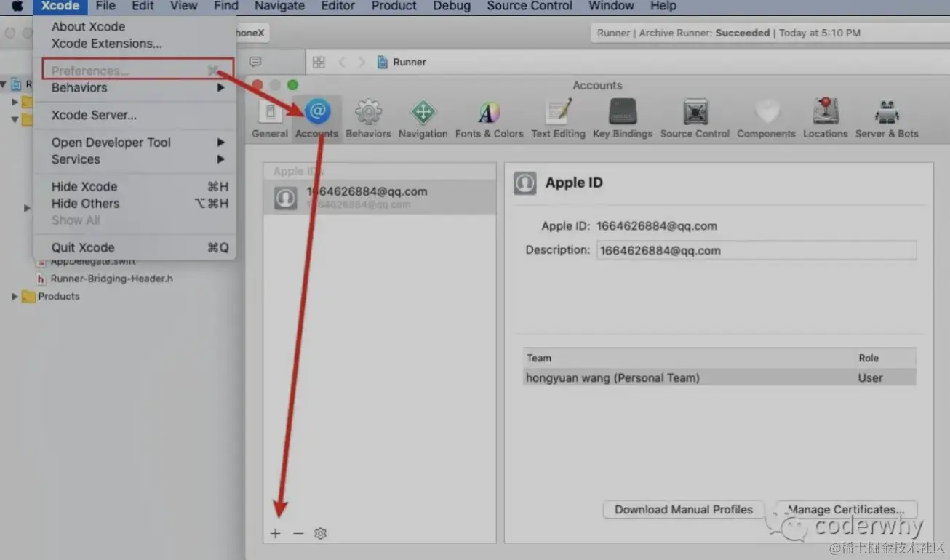Click the comment bubble navigator icon
The width and height of the screenshot is (950, 560).
[x=255, y=62]
